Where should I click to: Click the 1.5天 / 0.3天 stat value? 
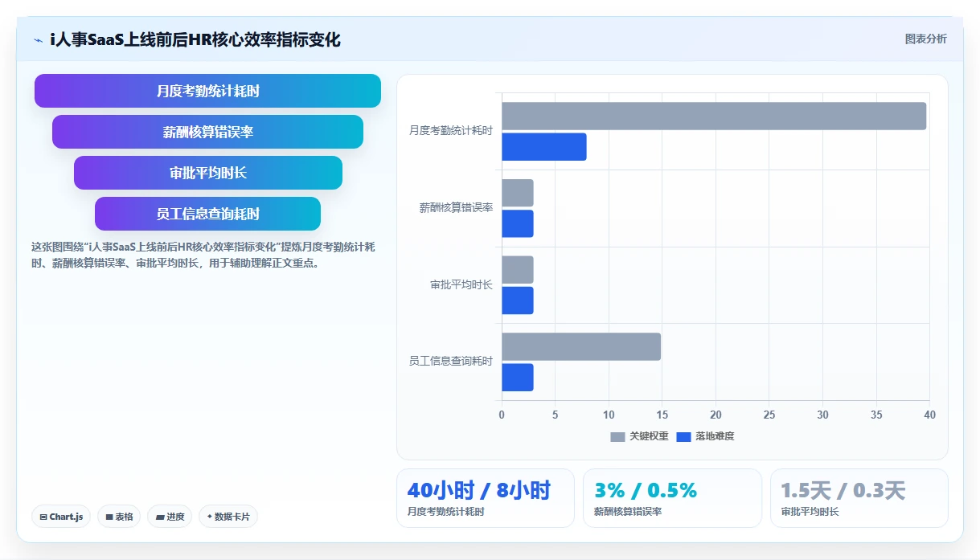[x=843, y=490]
